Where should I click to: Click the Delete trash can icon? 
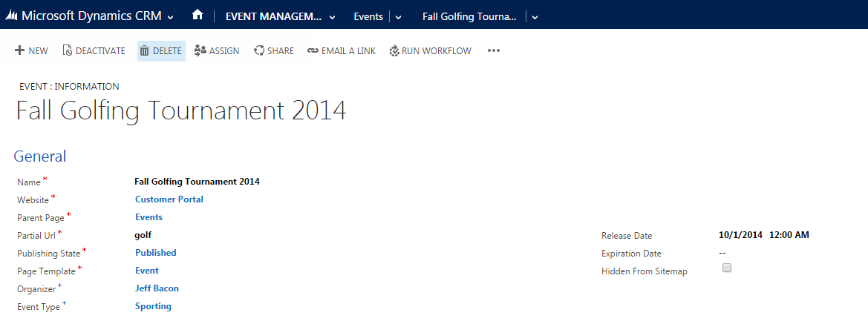click(x=145, y=51)
